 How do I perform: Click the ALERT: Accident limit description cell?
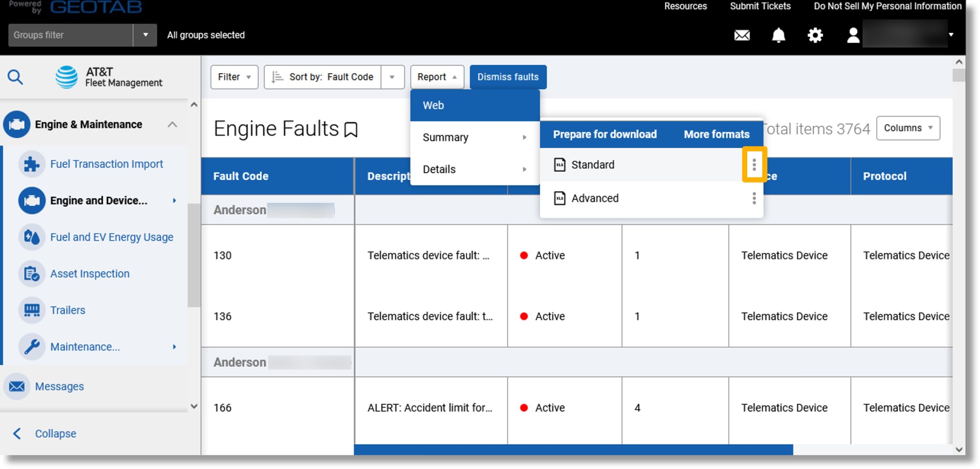pyautogui.click(x=431, y=408)
